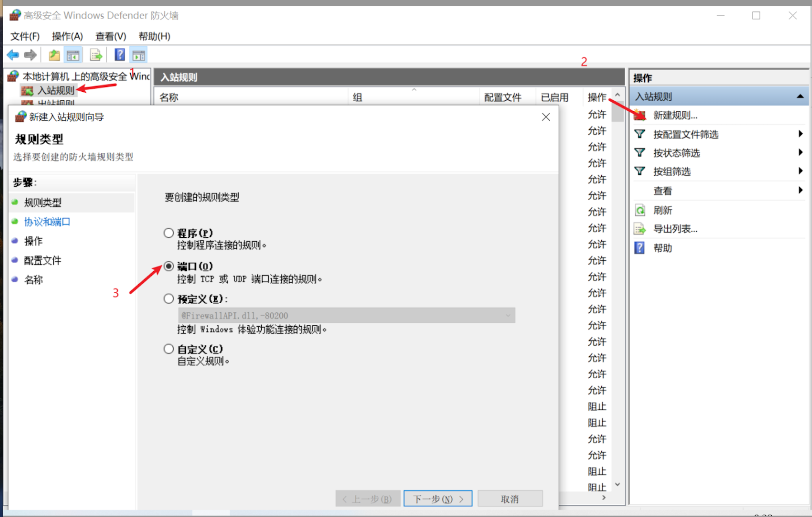This screenshot has width=812, height=517.
Task: Select 入站规则 in the left tree
Action: tap(56, 91)
